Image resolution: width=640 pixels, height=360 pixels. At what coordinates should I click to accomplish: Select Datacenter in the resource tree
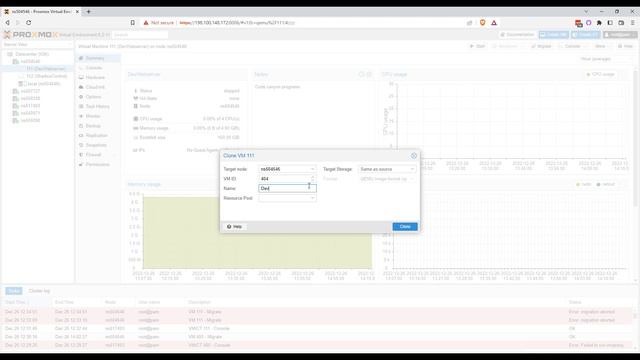pos(32,54)
